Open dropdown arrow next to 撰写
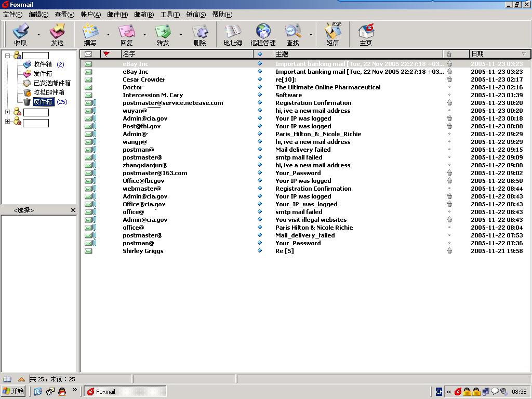Image resolution: width=532 pixels, height=399 pixels. click(108, 35)
